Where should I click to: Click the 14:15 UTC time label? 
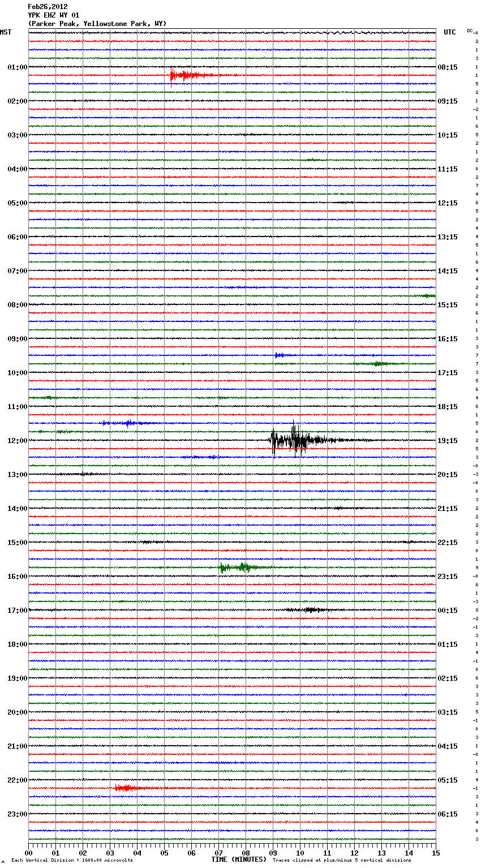click(x=448, y=271)
